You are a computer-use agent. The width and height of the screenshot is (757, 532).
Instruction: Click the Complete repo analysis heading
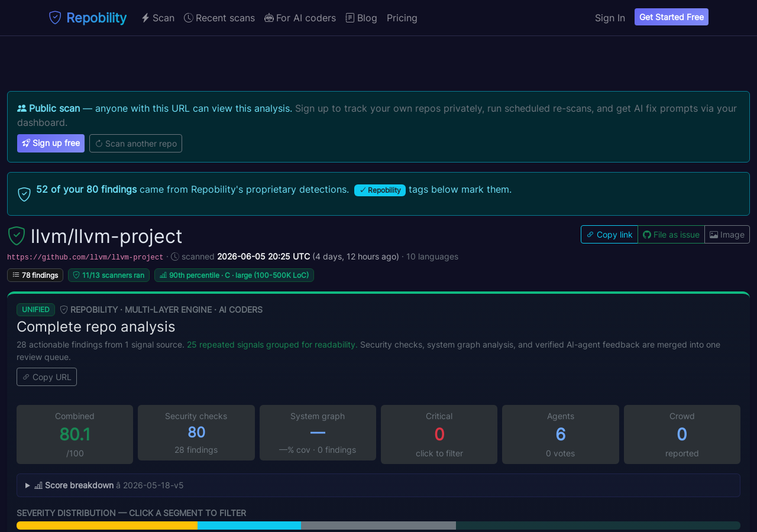click(x=96, y=326)
